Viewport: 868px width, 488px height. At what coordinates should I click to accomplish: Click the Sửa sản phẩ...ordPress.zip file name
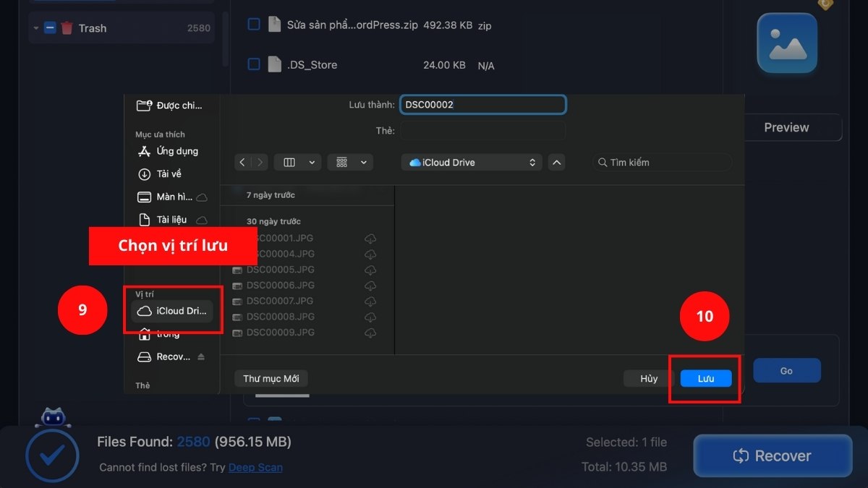click(x=352, y=25)
